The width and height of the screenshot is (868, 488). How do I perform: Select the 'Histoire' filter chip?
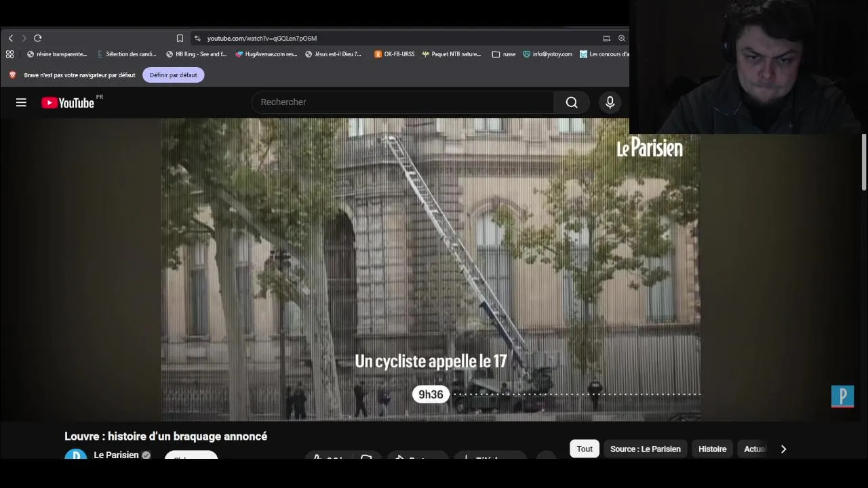[712, 449]
